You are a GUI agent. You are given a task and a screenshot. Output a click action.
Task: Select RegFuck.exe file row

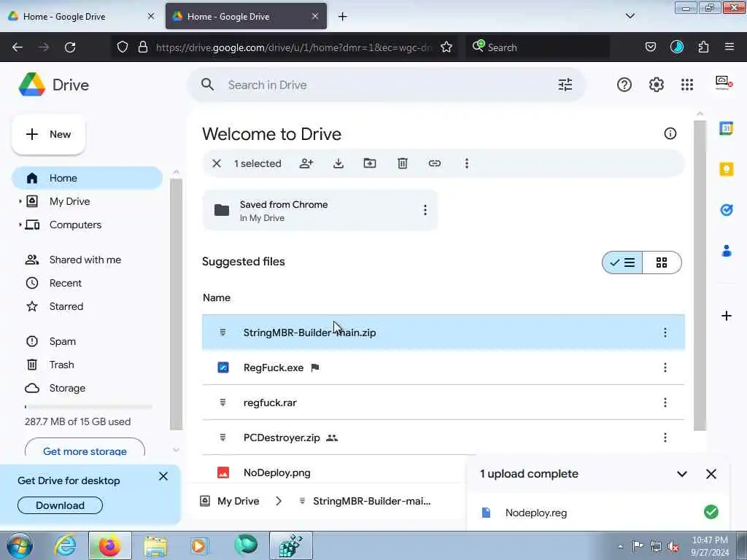coord(443,367)
